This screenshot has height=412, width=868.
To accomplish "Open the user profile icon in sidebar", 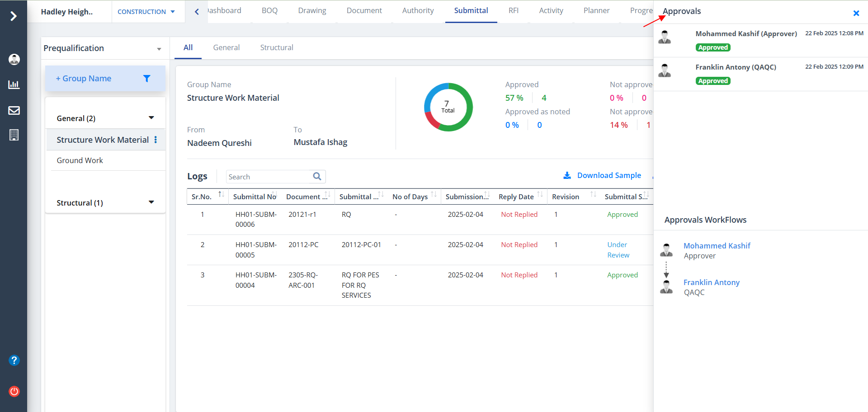I will tap(14, 59).
